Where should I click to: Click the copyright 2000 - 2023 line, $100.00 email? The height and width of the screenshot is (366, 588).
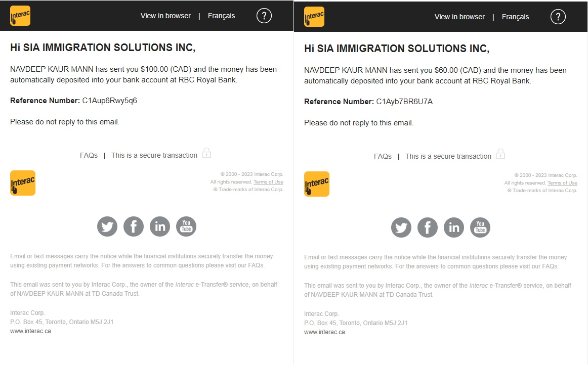(x=251, y=174)
